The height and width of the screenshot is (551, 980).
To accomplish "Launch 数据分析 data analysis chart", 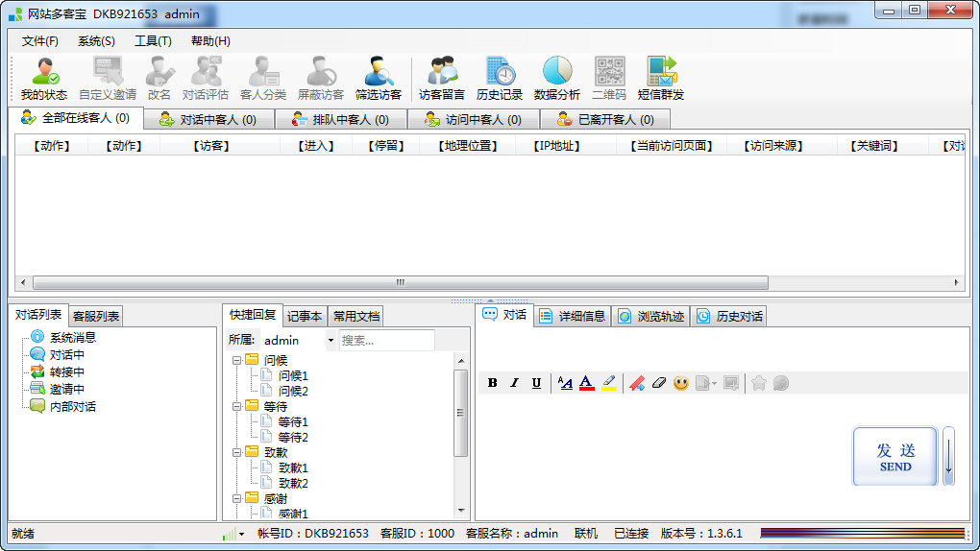I will (x=557, y=78).
